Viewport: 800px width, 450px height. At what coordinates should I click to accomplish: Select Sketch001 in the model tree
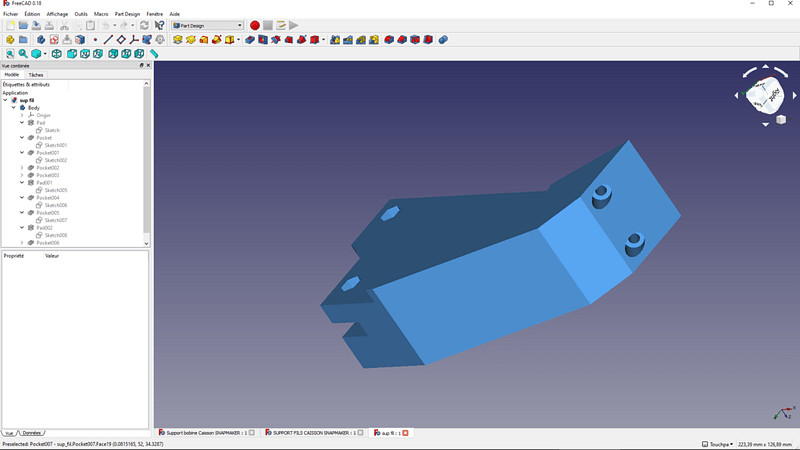(x=51, y=145)
